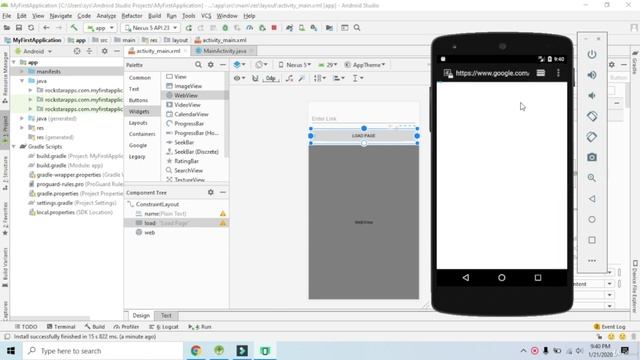The width and height of the screenshot is (640, 360).
Task: Select ConstraintLayout in Component Tree
Action: tap(157, 204)
